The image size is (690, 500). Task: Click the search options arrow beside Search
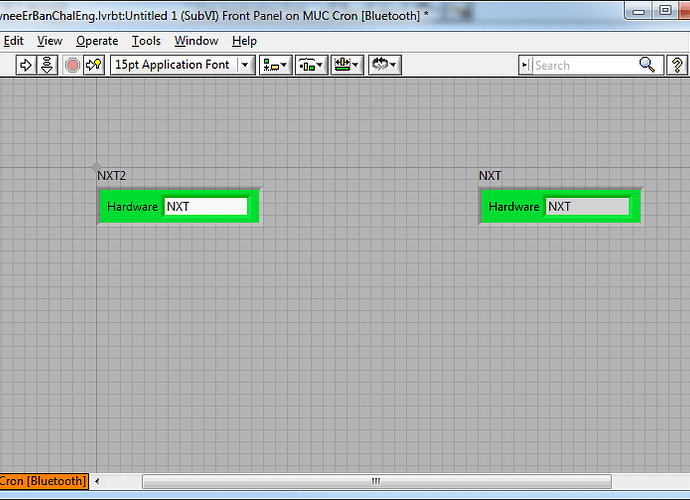tap(525, 65)
